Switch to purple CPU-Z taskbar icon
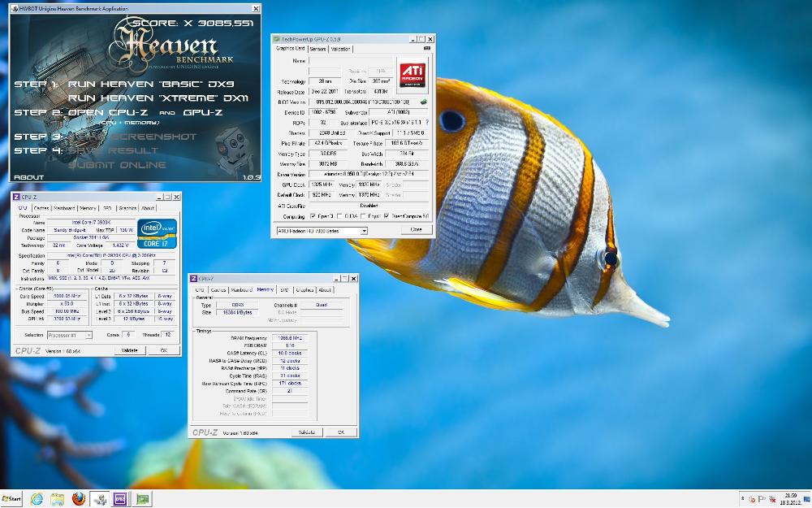Screen dimensions: 812x508 pyautogui.click(x=120, y=499)
